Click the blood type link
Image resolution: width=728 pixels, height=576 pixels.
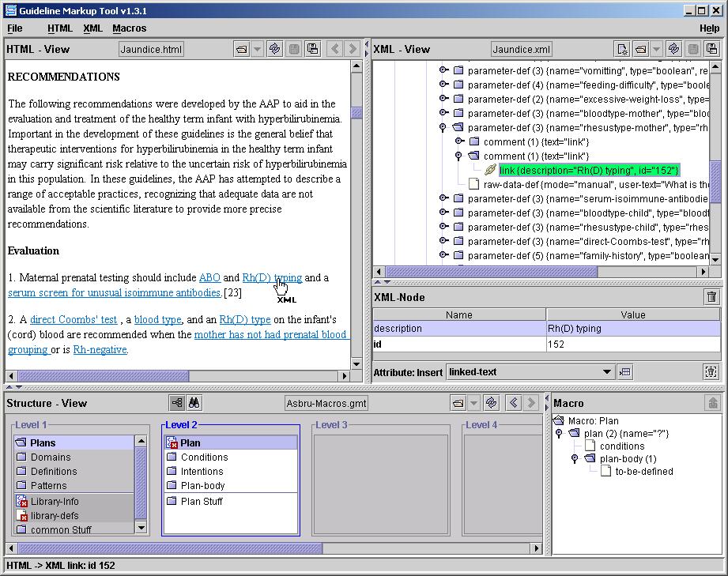click(157, 319)
